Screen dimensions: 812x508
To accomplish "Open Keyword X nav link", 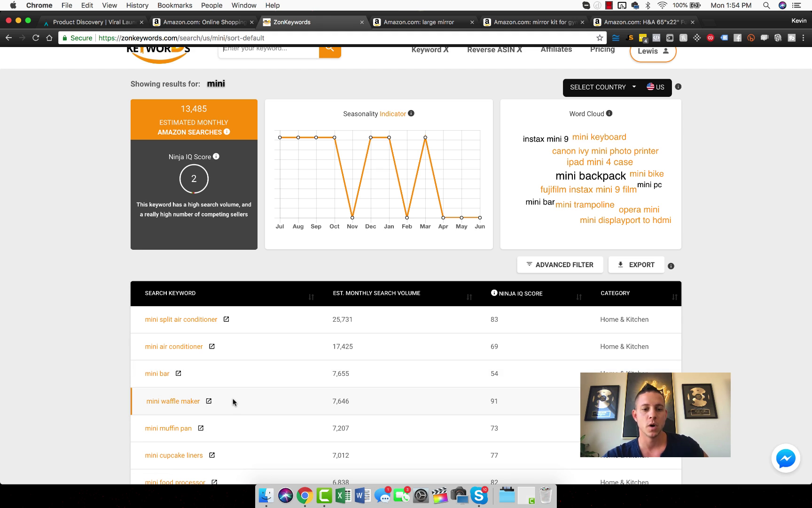I will 430,49.
